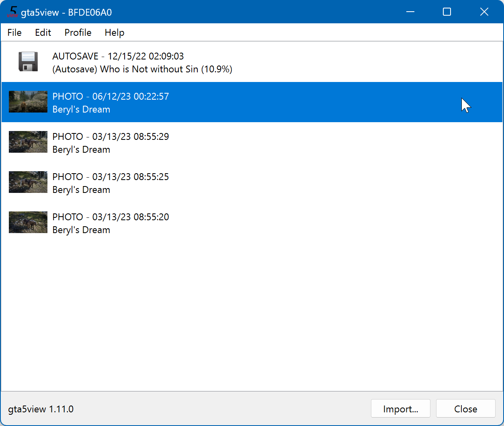This screenshot has width=504, height=426.
Task: Open the Edit menu
Action: pyautogui.click(x=43, y=33)
